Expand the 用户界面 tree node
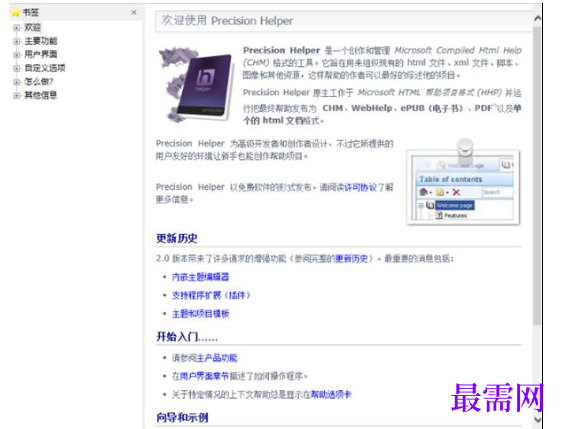This screenshot has height=429, width=563. [x=16, y=55]
